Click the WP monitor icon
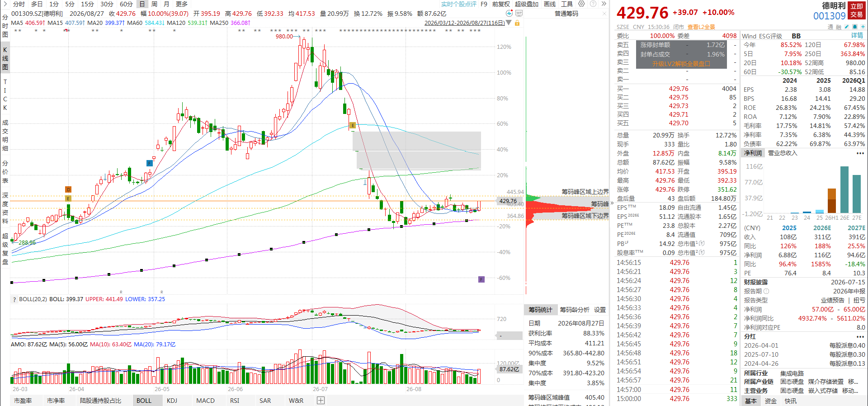The height and width of the screenshot is (406, 868). pyautogui.click(x=519, y=14)
